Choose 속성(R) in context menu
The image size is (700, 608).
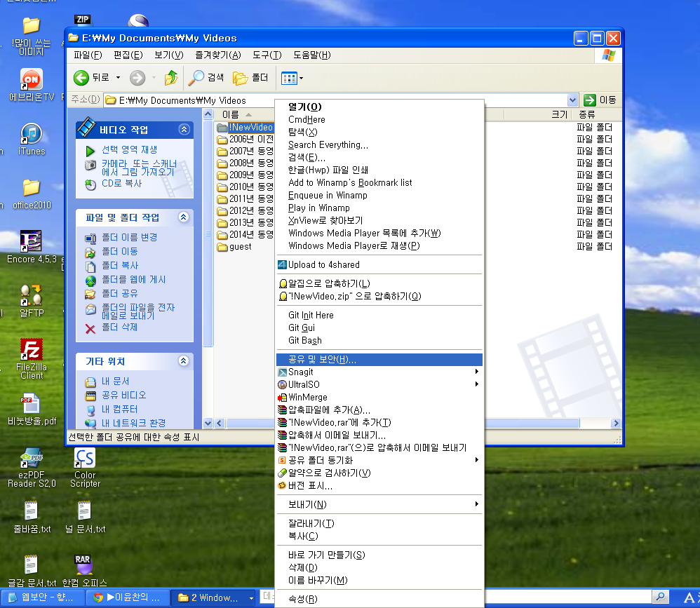[x=379, y=599]
